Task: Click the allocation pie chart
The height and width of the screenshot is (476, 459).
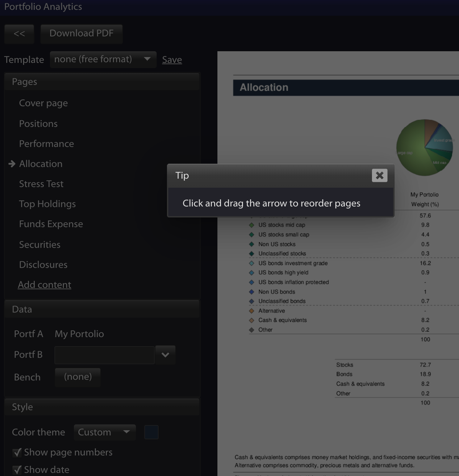Action: point(425,147)
